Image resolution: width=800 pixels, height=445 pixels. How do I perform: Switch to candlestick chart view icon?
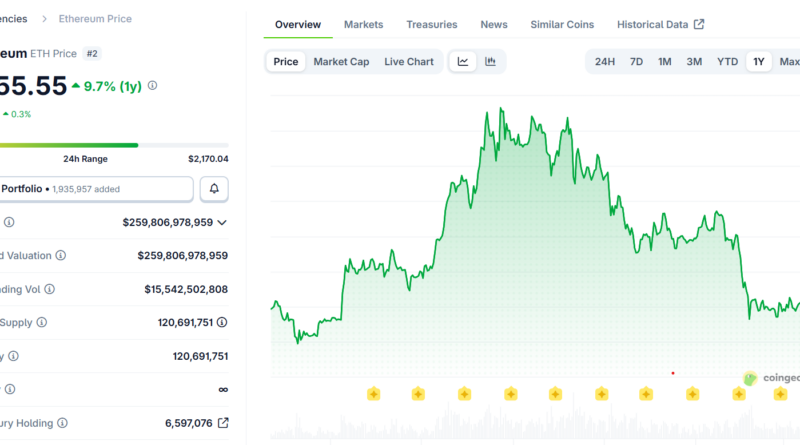[x=490, y=62]
